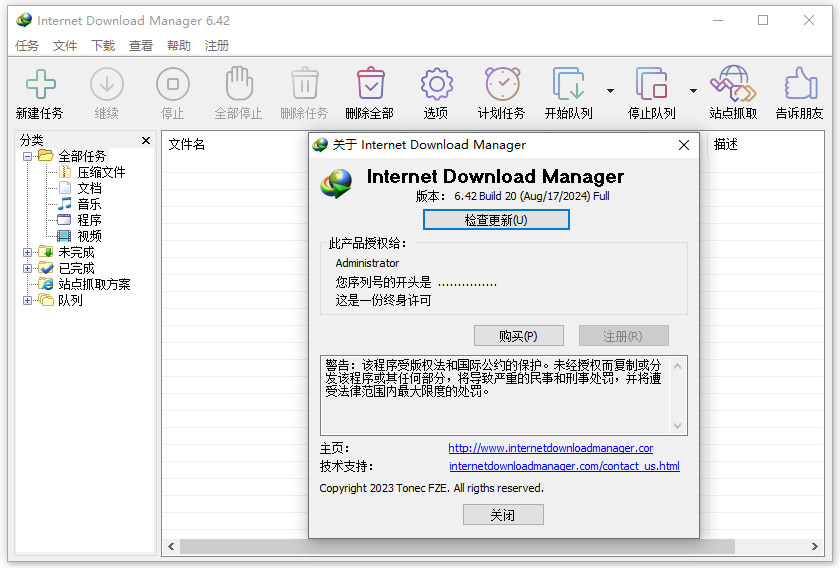The height and width of the screenshot is (568, 840).
Task: Expand the 未完成 tree node
Action: coord(27,252)
